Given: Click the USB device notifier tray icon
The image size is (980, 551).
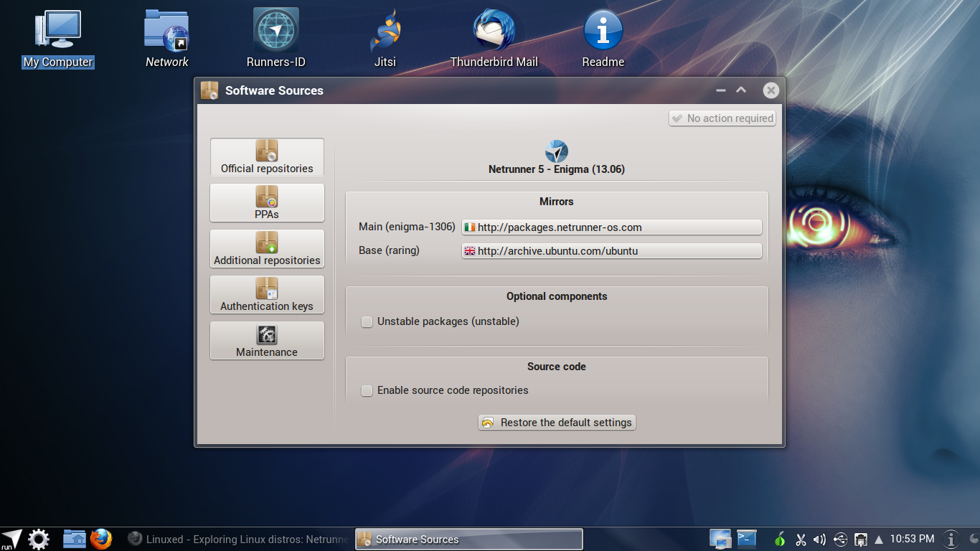Looking at the screenshot, I should tap(840, 539).
